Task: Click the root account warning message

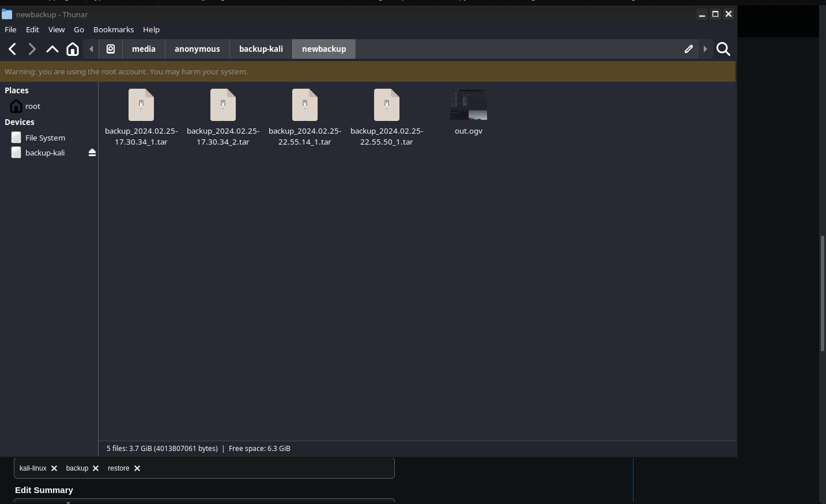Action: (126, 72)
